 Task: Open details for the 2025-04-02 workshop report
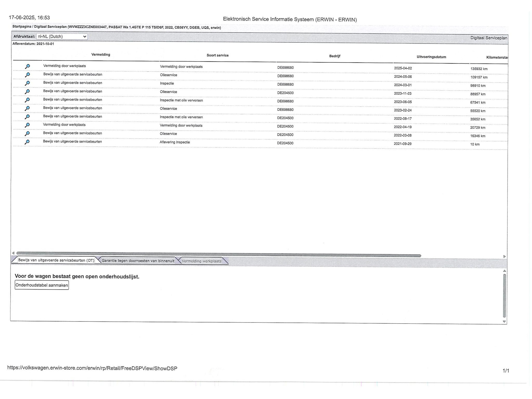[27, 66]
